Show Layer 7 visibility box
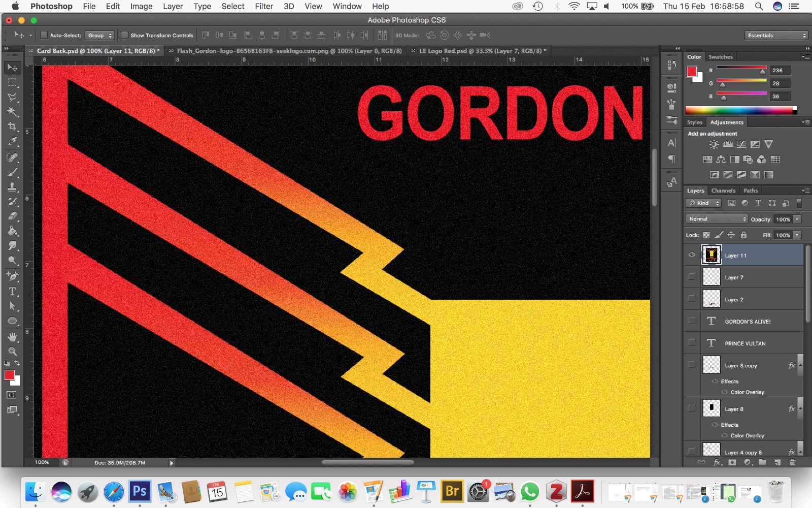 tap(692, 277)
